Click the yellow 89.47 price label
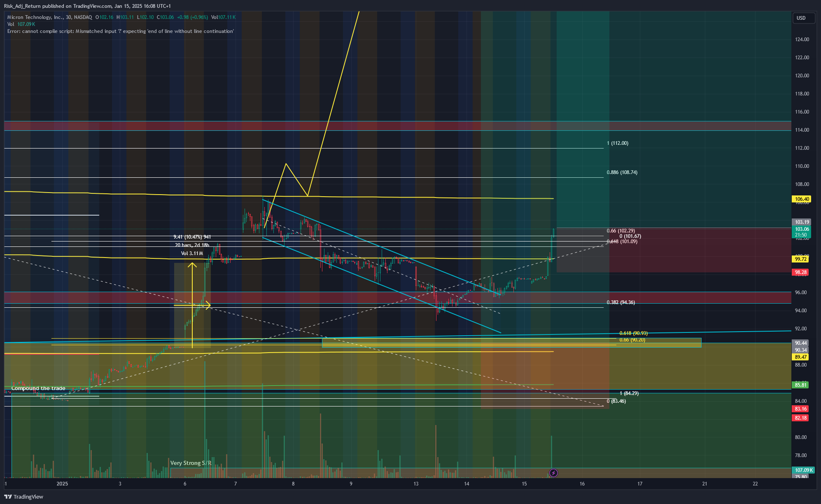This screenshot has width=821, height=504. click(x=800, y=357)
